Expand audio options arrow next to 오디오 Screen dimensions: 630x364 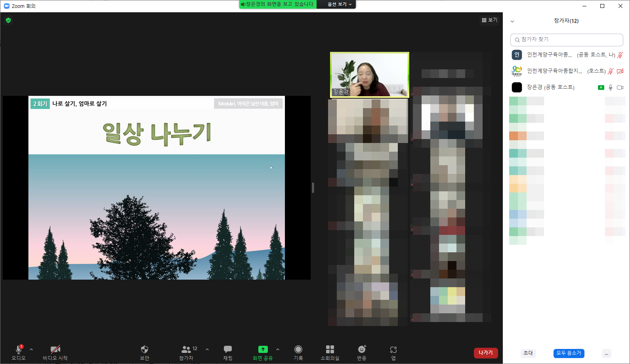click(31, 349)
